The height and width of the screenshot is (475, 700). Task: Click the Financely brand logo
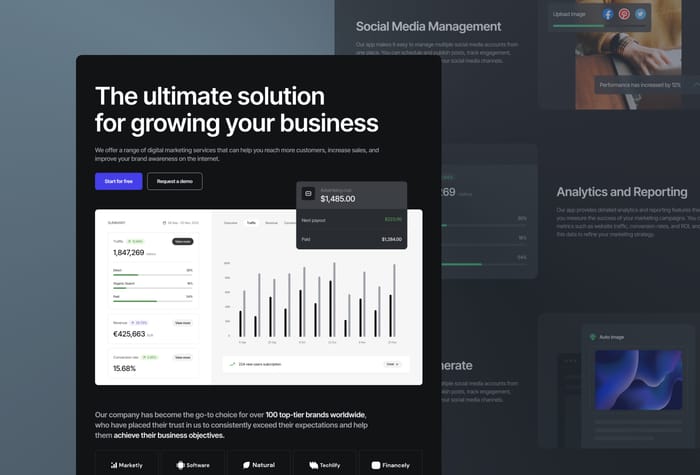391,465
